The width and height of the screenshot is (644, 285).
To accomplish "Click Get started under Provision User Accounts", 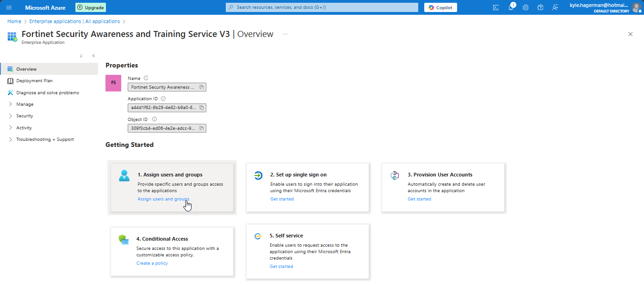I will (x=419, y=199).
